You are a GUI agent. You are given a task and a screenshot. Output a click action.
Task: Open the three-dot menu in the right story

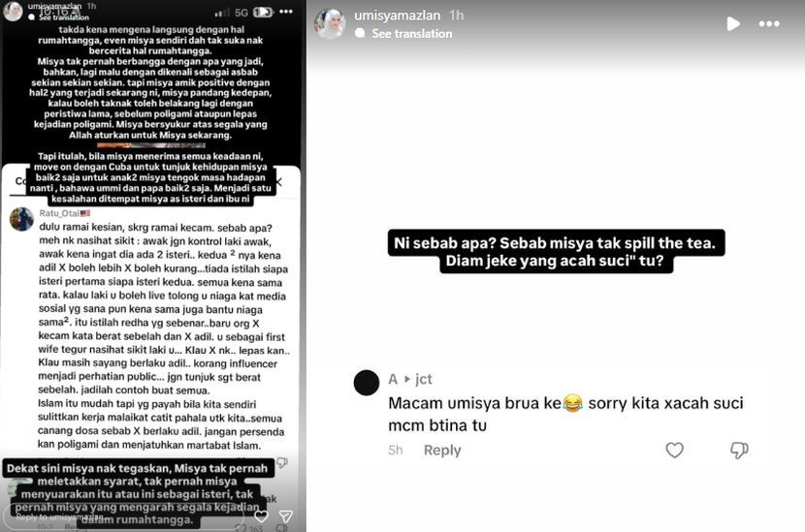click(x=769, y=23)
